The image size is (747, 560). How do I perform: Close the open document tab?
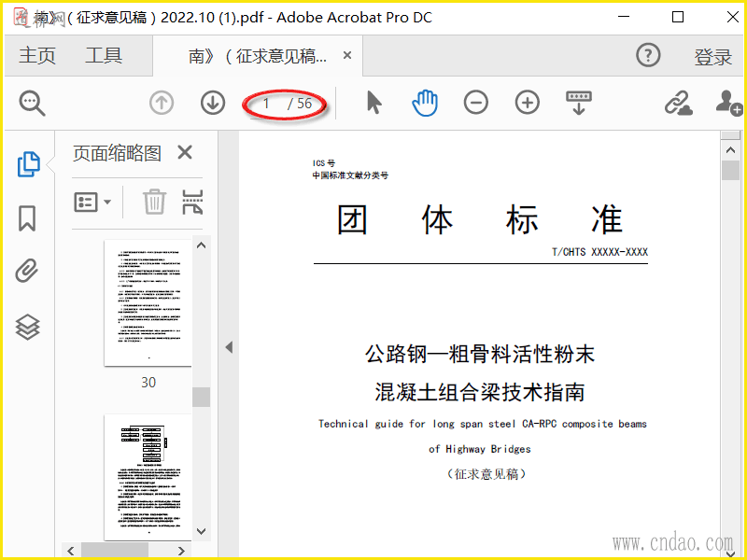coord(347,56)
